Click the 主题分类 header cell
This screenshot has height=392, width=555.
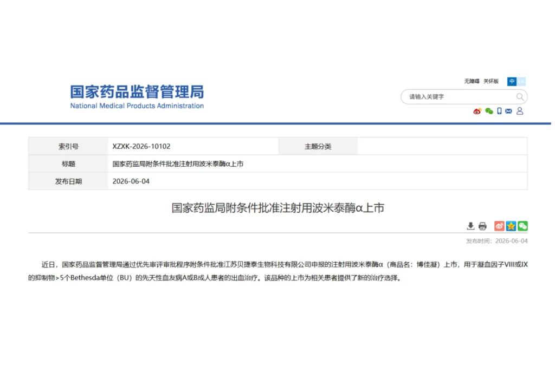pos(318,146)
